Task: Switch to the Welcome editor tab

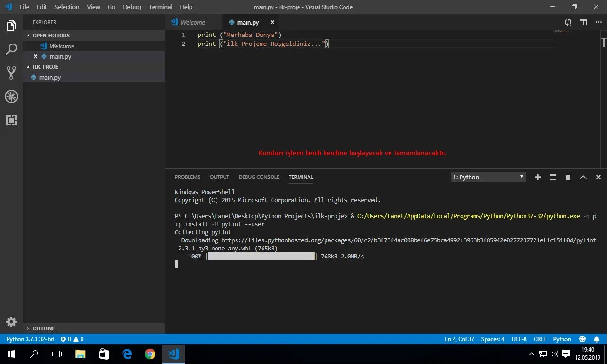Action: (193, 22)
